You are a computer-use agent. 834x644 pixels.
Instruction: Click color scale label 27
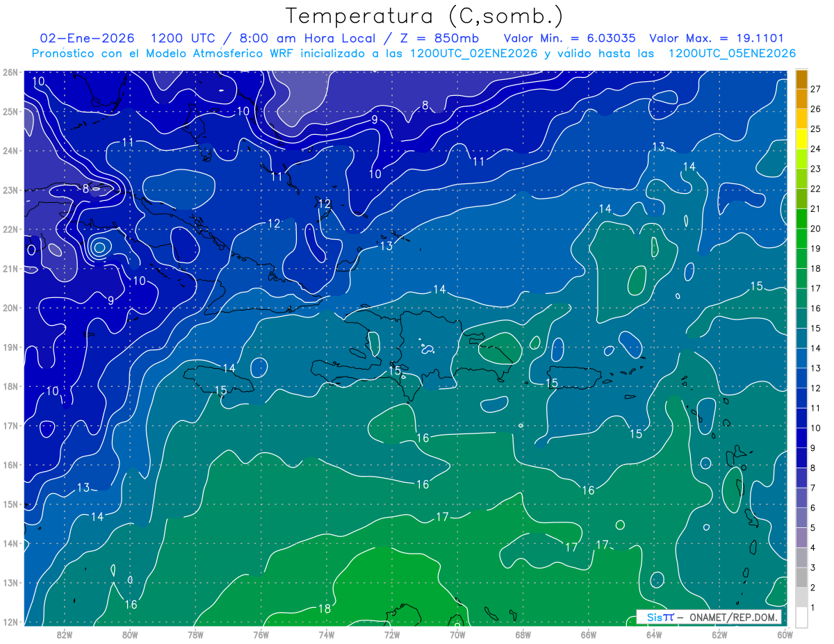tap(815, 89)
